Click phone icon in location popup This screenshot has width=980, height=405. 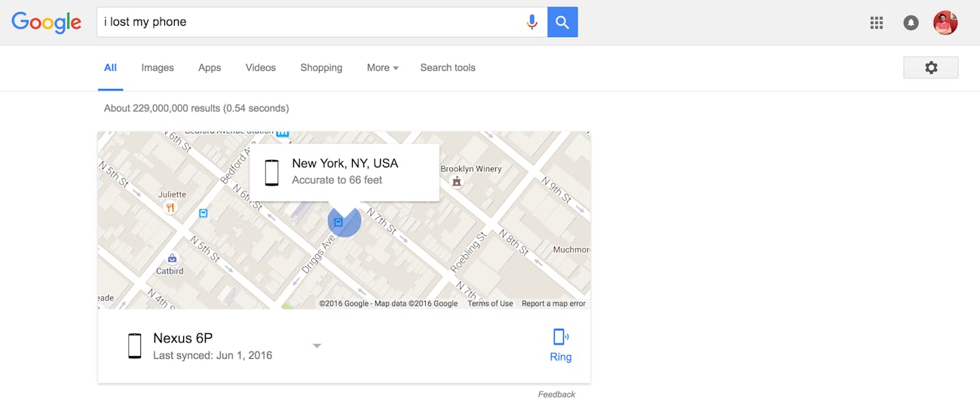(x=272, y=173)
